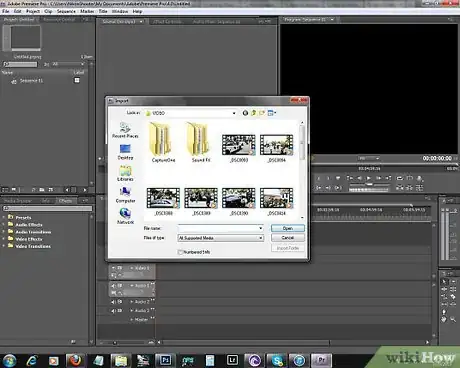Switch to the Media Browser tab
460x368 pixels.
tap(18, 201)
